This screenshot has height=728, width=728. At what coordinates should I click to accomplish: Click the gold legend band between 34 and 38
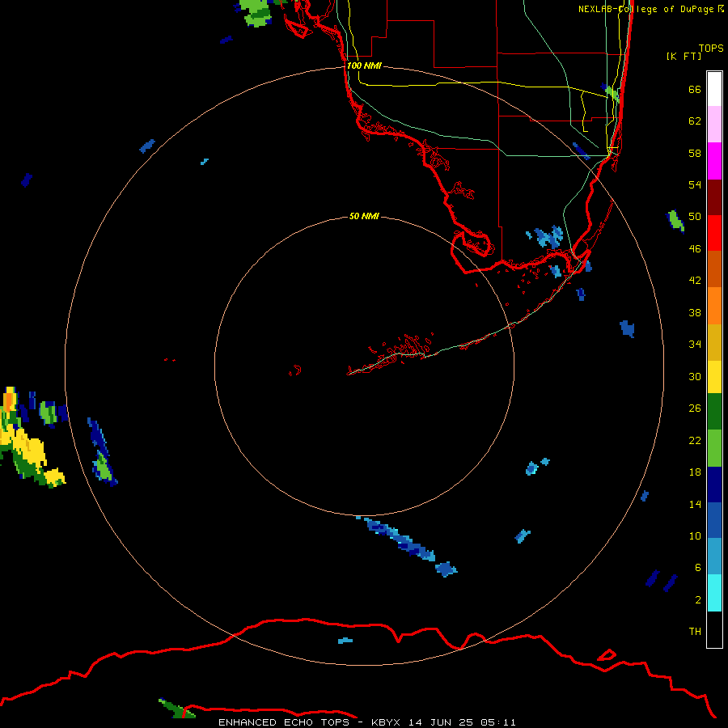point(714,342)
